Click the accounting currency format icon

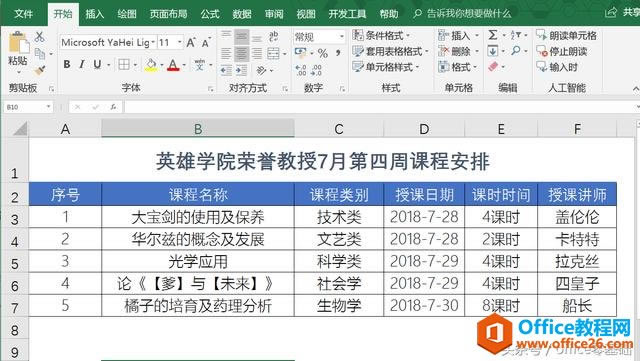click(x=300, y=53)
